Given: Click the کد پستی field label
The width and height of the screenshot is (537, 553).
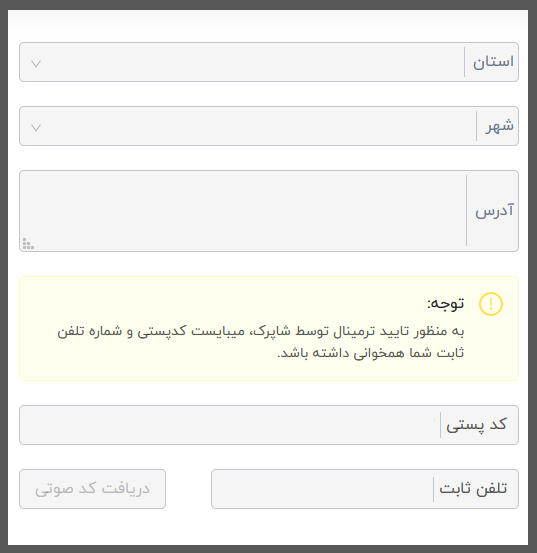Looking at the screenshot, I should [476, 425].
